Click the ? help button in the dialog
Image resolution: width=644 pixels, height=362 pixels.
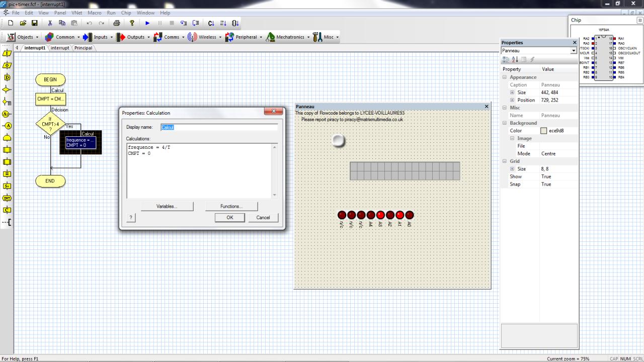click(x=131, y=217)
